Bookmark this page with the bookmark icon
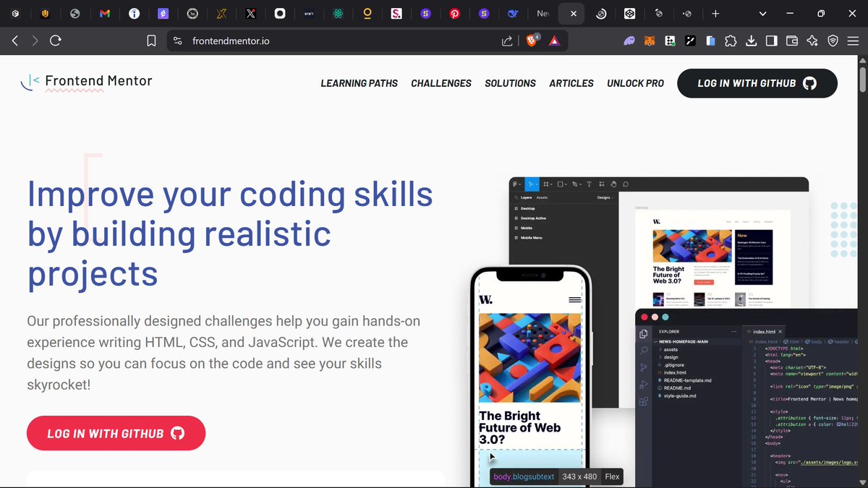 [x=151, y=41]
